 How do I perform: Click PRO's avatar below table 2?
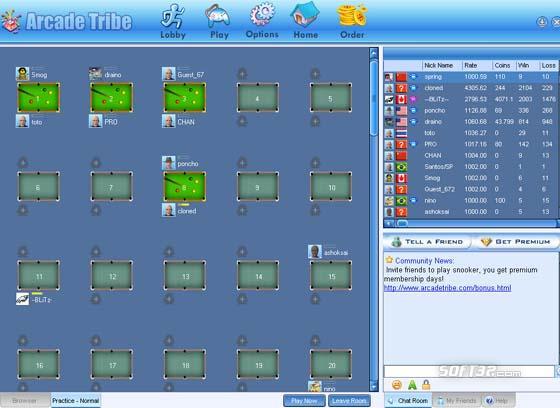95,121
